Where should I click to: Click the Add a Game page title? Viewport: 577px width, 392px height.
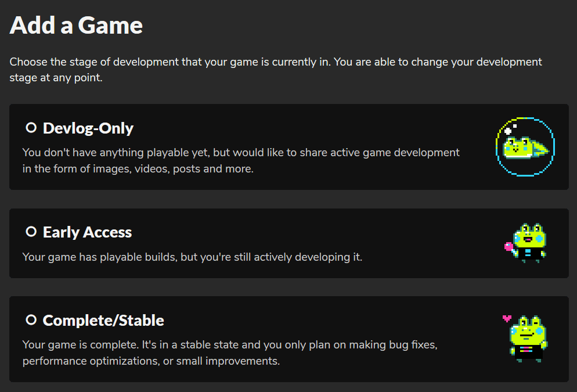[x=76, y=25]
